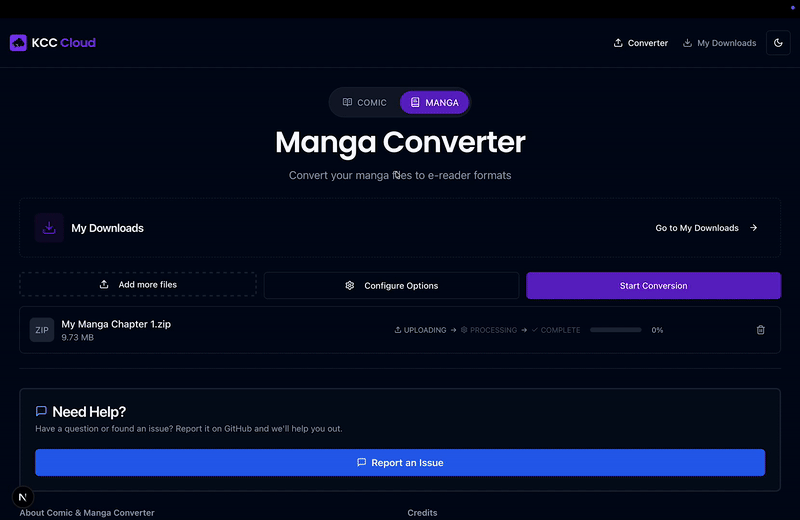
Task: Click the KCC Cloud brand text
Action: pos(63,43)
